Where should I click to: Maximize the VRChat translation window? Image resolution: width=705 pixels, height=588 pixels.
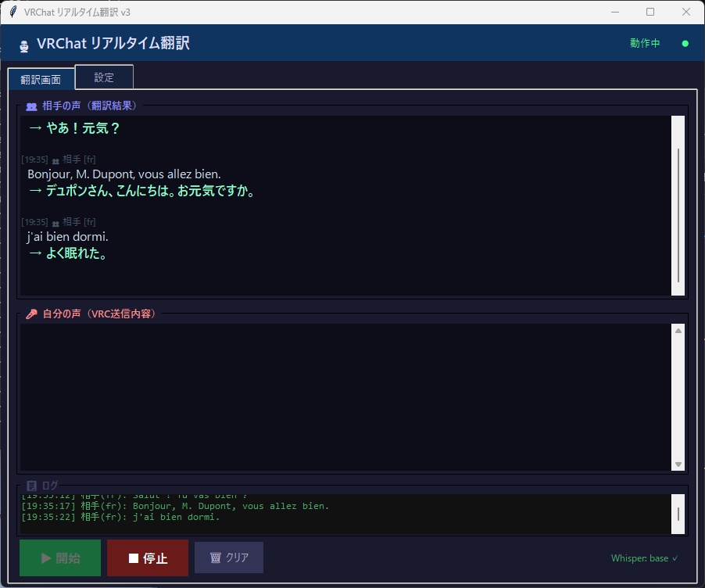point(650,12)
